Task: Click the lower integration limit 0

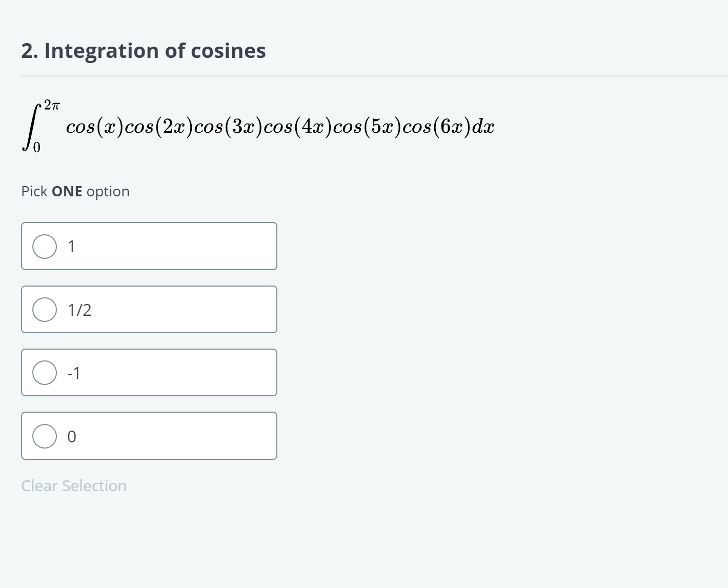Action: coord(36,148)
